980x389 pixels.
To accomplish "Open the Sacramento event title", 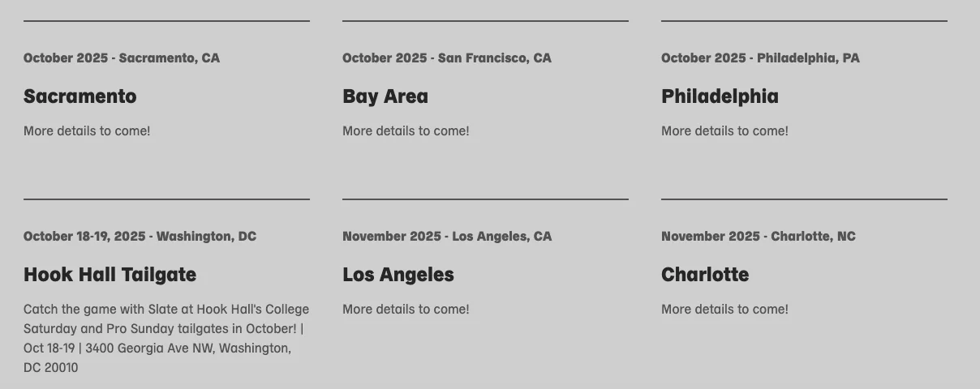I will tap(80, 96).
